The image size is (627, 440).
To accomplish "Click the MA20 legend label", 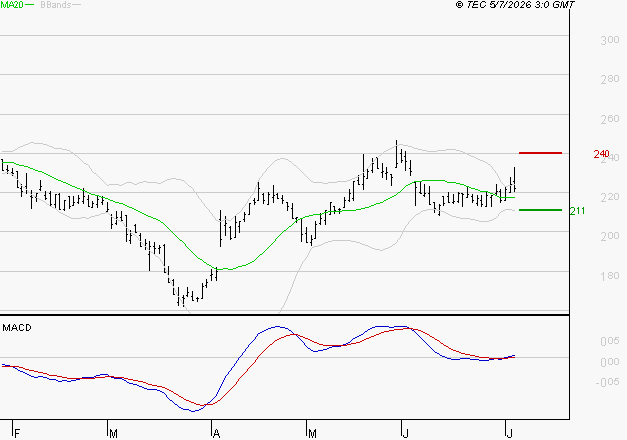I will pyautogui.click(x=12, y=5).
